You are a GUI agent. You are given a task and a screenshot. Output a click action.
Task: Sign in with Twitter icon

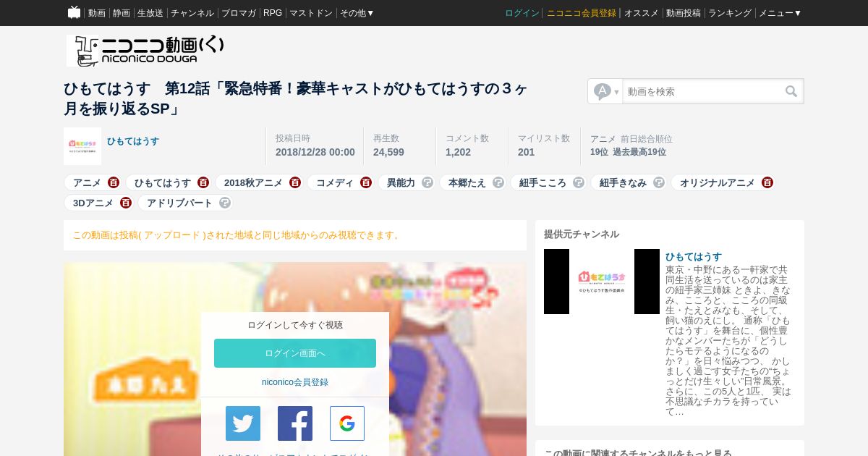coord(243,423)
